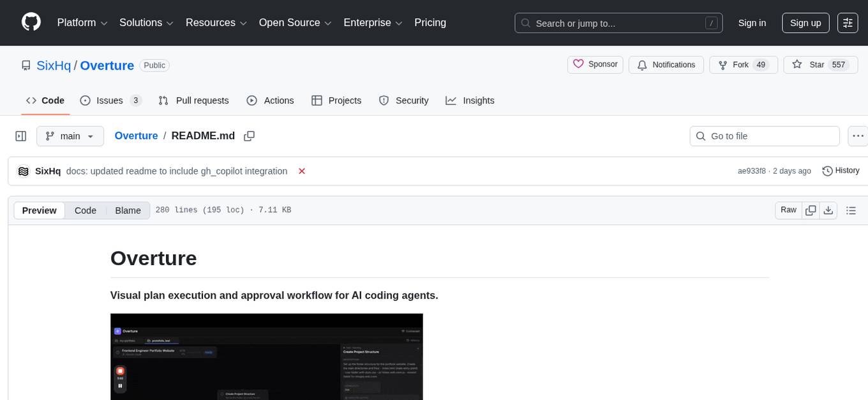Image resolution: width=868 pixels, height=400 pixels.
Task: Click the GitHub logo icon
Action: pyautogui.click(x=31, y=22)
